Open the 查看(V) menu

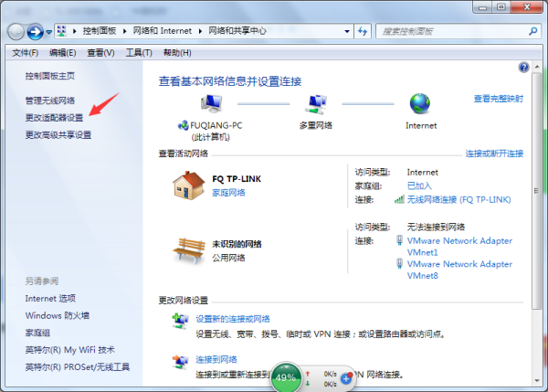pyautogui.click(x=100, y=53)
